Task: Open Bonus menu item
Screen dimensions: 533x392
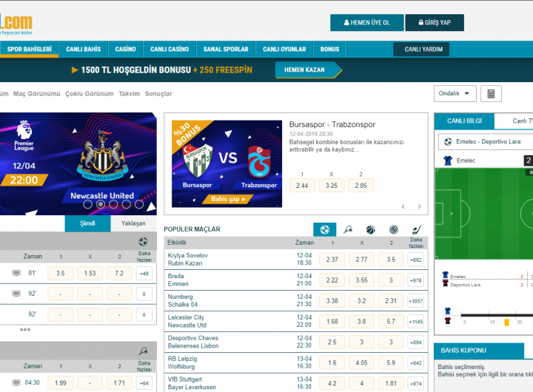Action: (x=329, y=50)
